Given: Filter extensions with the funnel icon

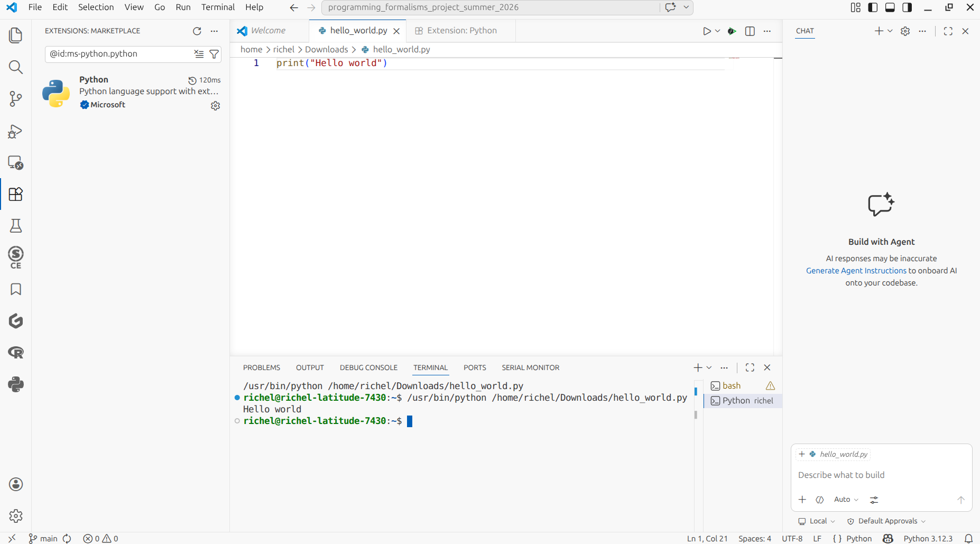Looking at the screenshot, I should click(214, 54).
